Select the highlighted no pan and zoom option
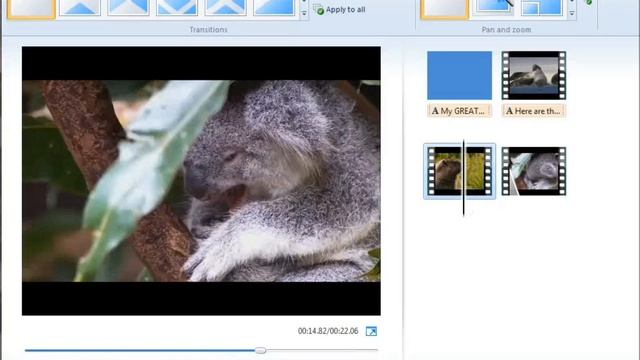640x360 pixels. (x=444, y=8)
